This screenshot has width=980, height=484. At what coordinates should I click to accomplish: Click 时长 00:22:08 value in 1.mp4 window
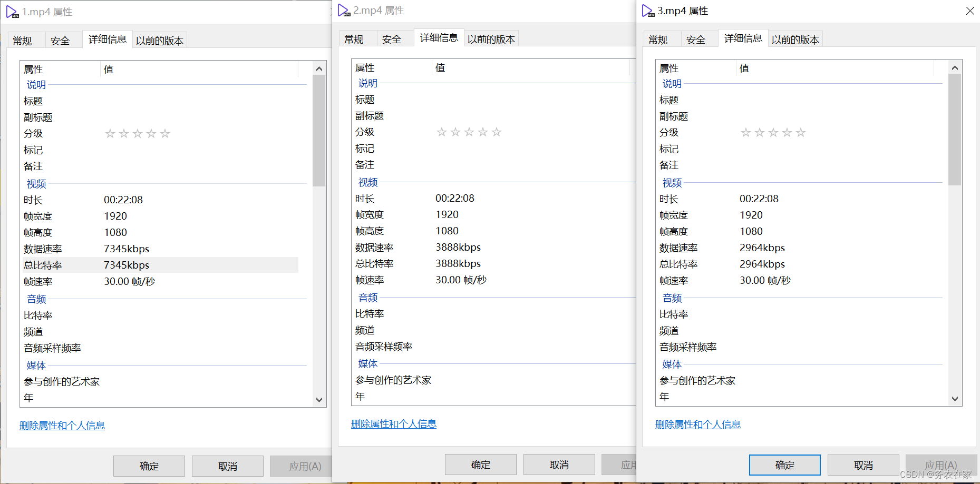123,200
